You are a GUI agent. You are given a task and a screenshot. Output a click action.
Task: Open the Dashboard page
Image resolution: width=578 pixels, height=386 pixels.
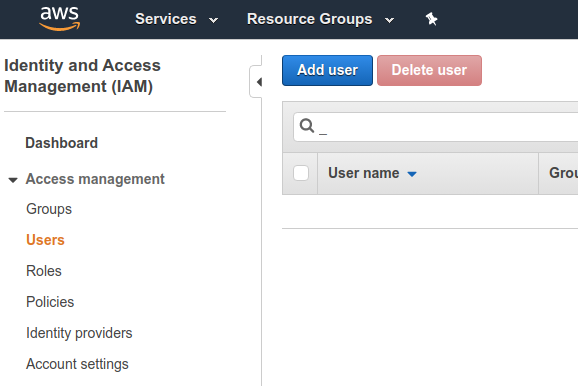tap(62, 143)
